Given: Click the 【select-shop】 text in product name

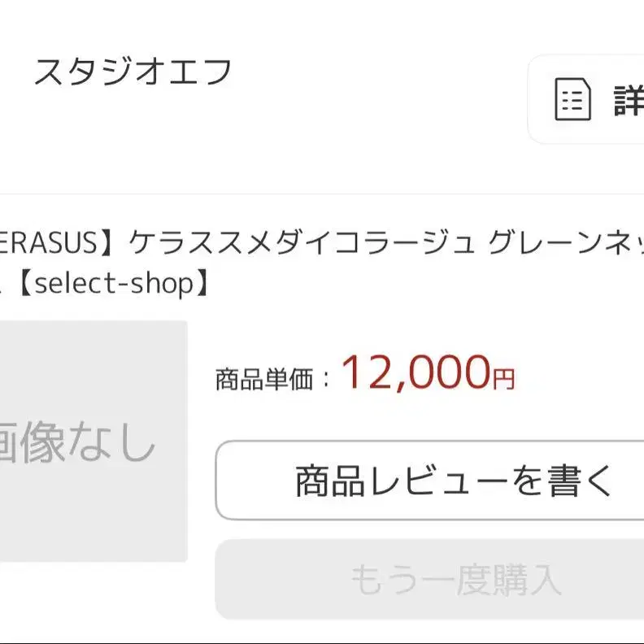Looking at the screenshot, I should tap(113, 284).
